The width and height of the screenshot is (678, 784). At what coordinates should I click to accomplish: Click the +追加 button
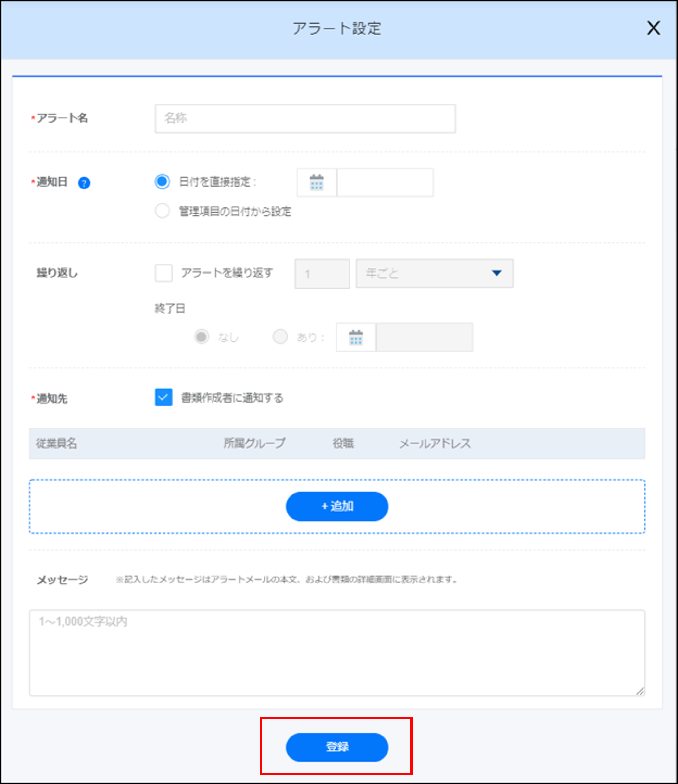pyautogui.click(x=337, y=506)
